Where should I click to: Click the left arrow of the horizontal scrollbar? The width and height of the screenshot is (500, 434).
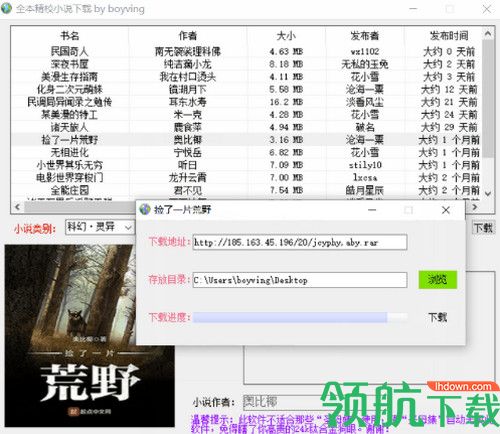click(x=17, y=207)
